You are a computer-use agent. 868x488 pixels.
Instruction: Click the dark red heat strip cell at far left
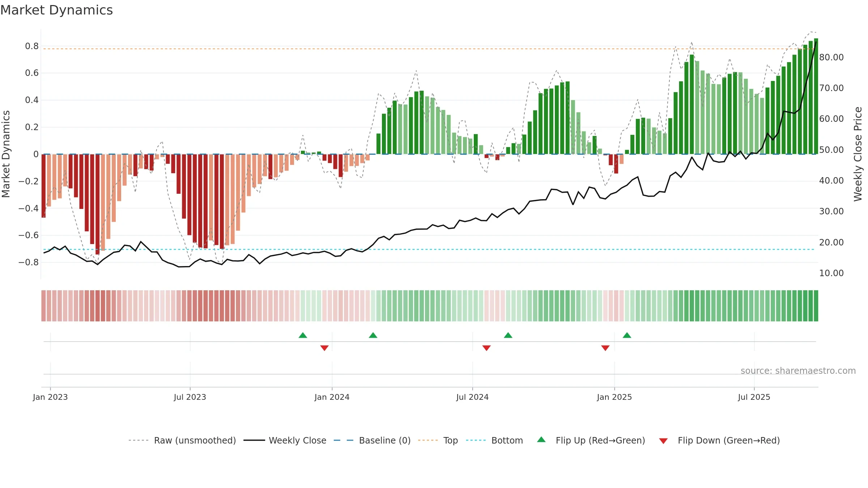click(x=43, y=306)
